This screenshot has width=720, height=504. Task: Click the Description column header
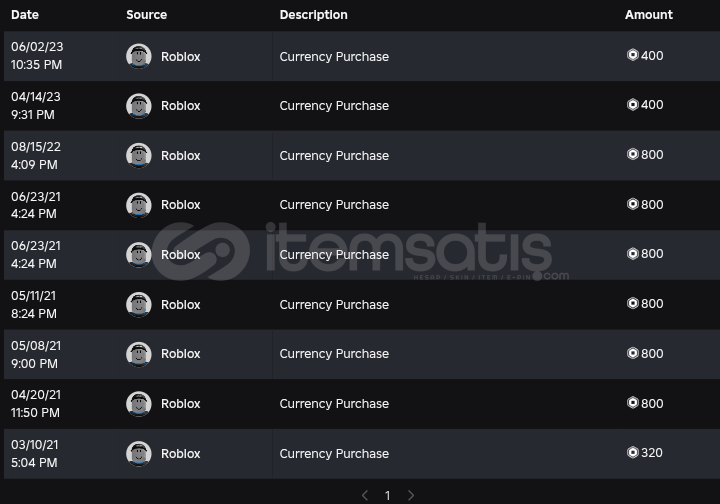tap(314, 15)
